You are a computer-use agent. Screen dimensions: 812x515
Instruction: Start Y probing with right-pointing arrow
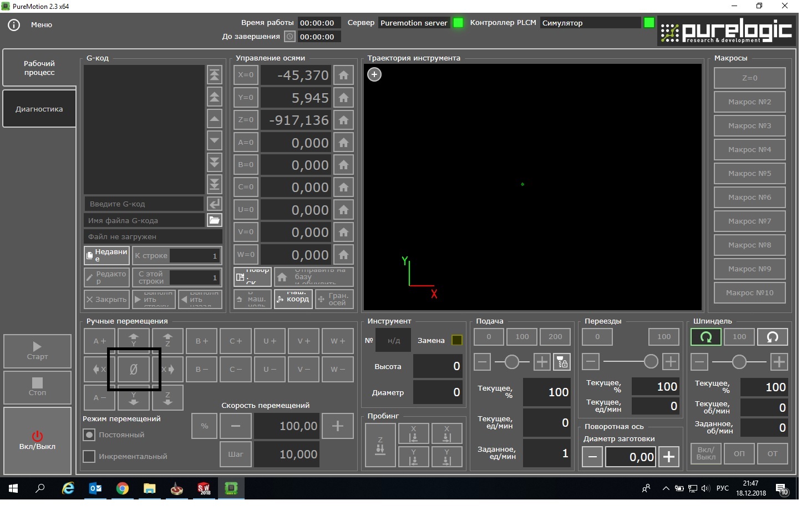447,457
